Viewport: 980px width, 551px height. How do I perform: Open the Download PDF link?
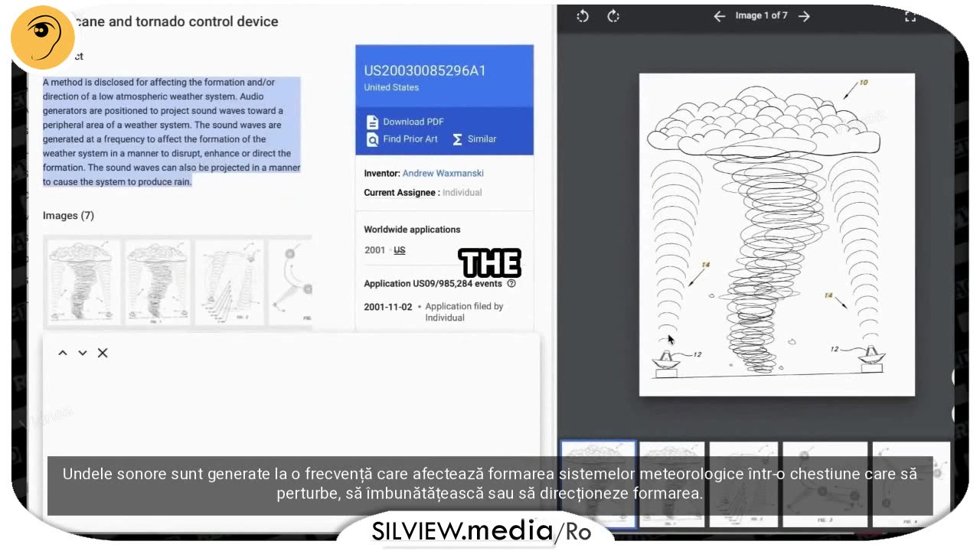[413, 122]
